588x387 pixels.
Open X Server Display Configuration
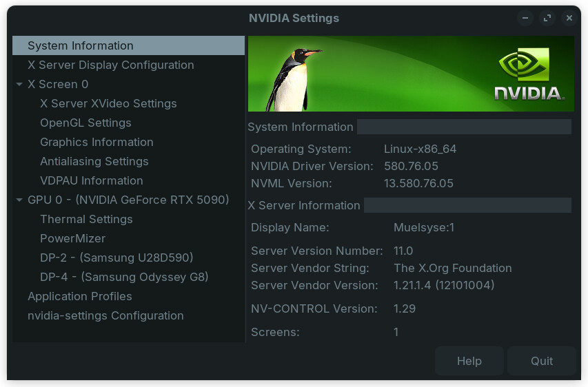click(110, 65)
